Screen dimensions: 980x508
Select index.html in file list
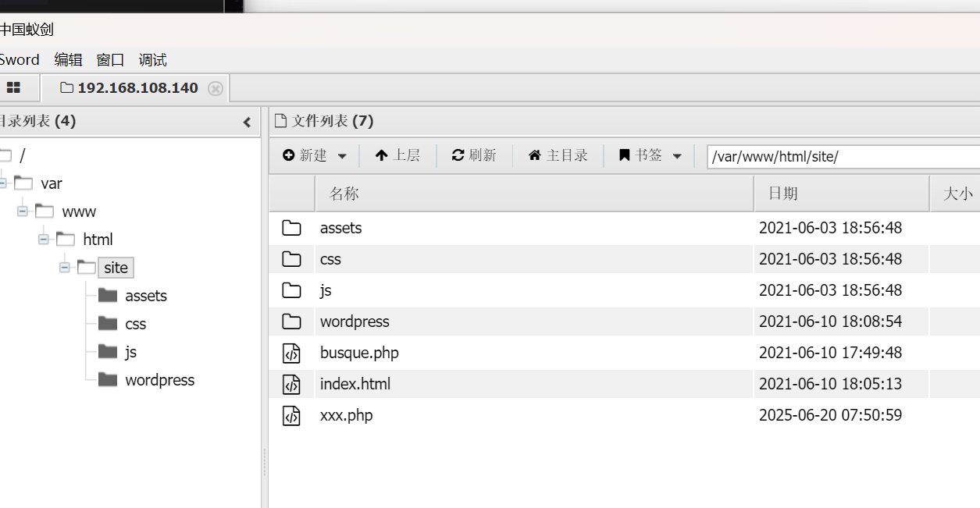pyautogui.click(x=355, y=384)
